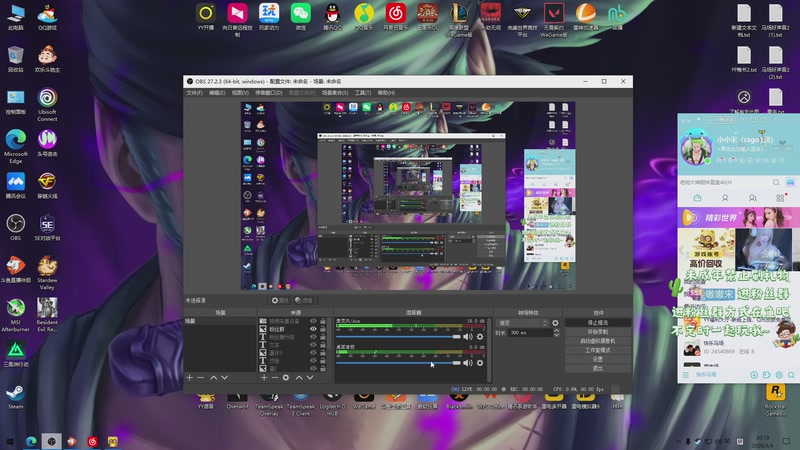This screenshot has height=450, width=800.
Task: Open the Docks(D) menu in OBS
Action: (268, 93)
